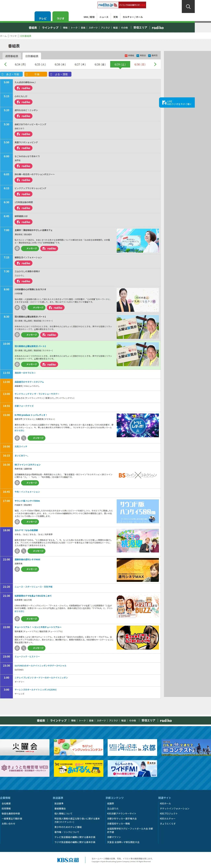Jump to よる・深夜 section

pos(60,74)
